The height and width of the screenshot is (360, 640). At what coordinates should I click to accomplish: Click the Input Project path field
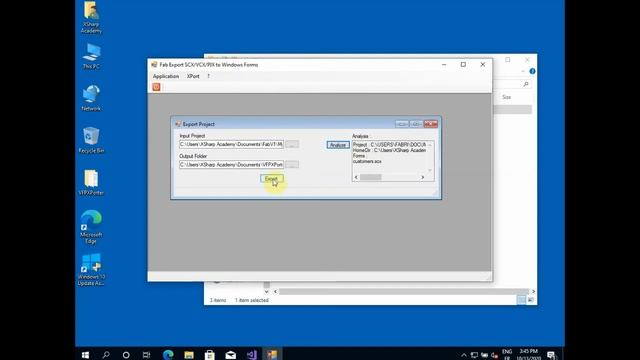click(231, 144)
